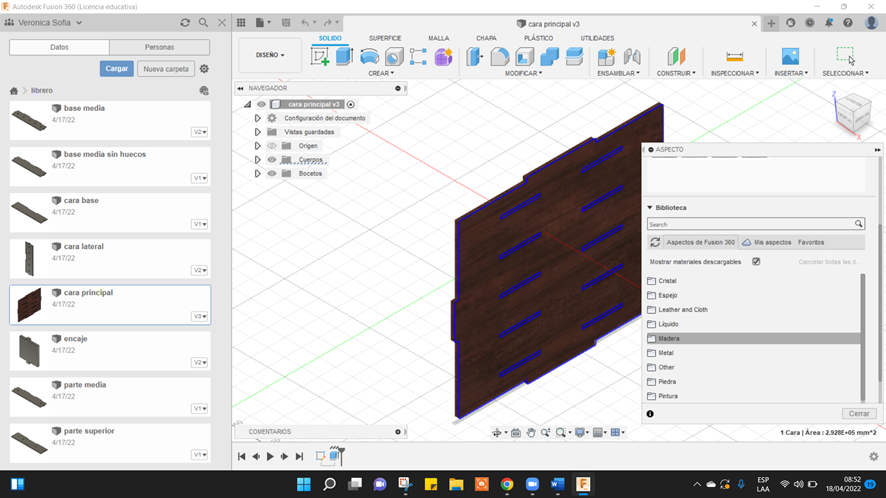Show the Origen folder via eye icon

[x=272, y=146]
